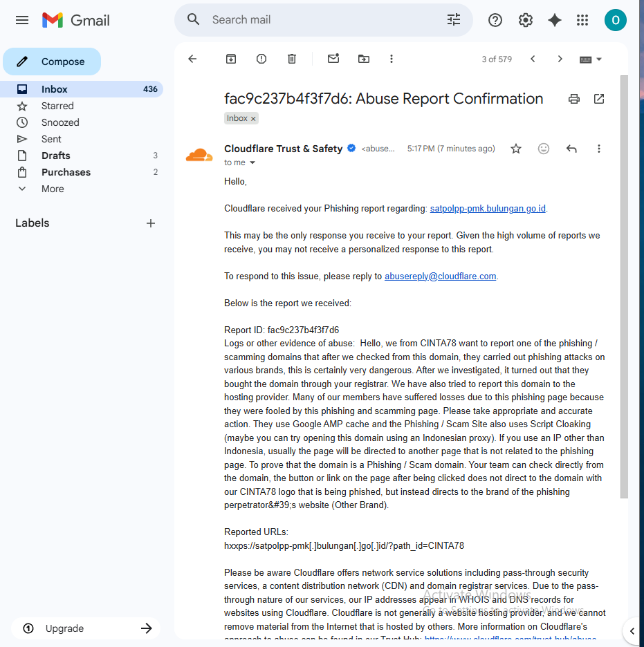The height and width of the screenshot is (647, 644).
Task: Go to the older email
Action: pyautogui.click(x=560, y=59)
